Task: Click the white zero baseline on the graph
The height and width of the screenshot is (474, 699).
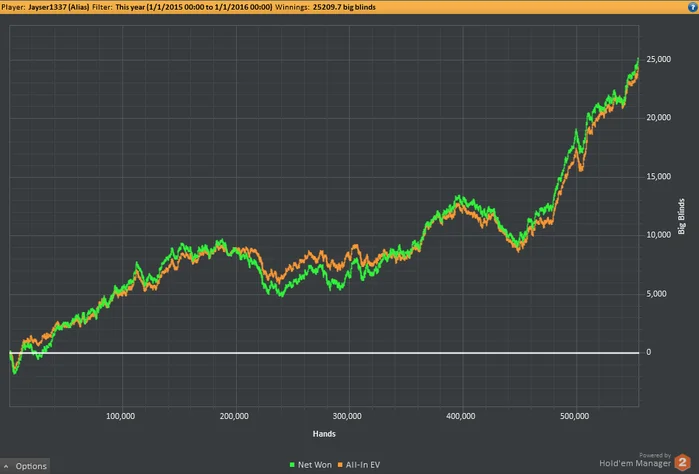Action: coord(300,352)
